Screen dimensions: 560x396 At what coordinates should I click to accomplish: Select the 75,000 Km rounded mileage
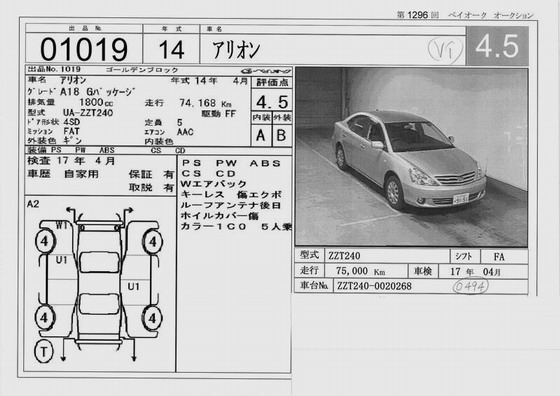coord(360,271)
